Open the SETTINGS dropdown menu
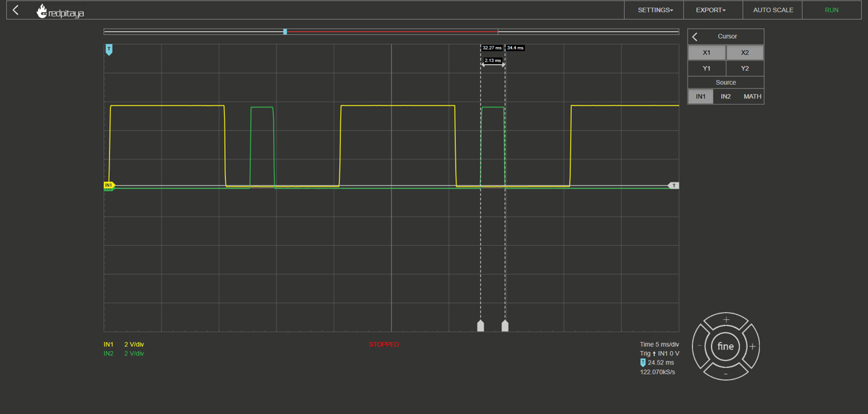 [654, 10]
